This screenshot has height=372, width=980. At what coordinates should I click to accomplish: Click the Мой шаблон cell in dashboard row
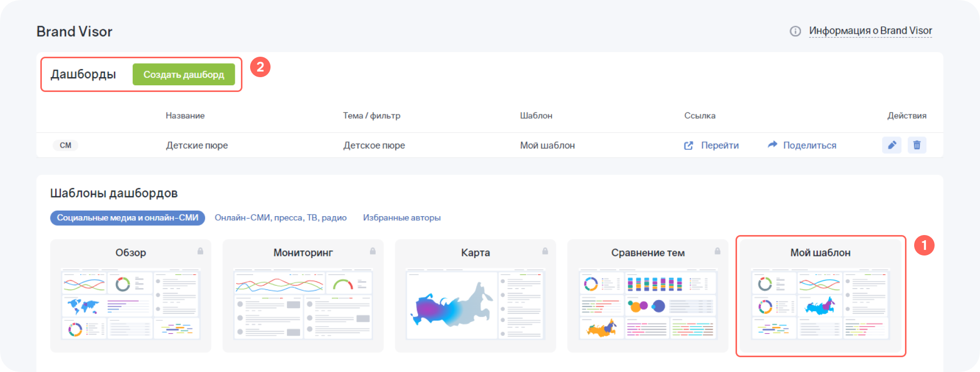point(547,146)
